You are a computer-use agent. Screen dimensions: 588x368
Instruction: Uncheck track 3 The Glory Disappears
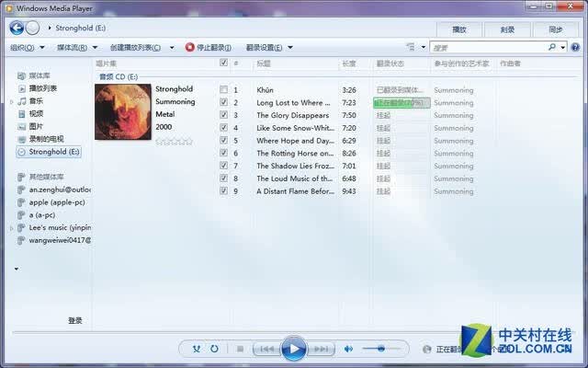pyautogui.click(x=223, y=115)
